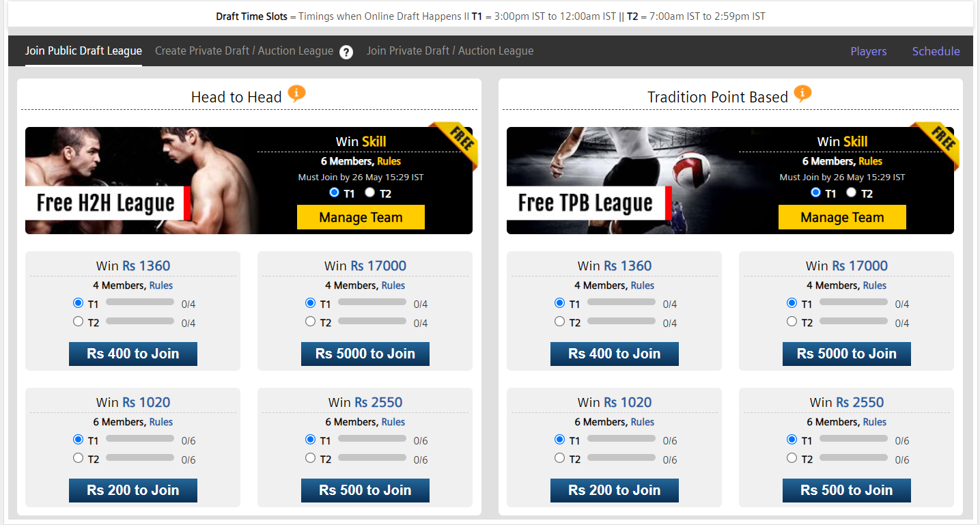Choose T2 for Head to Head Rs 1360
980x525 pixels.
click(78, 322)
